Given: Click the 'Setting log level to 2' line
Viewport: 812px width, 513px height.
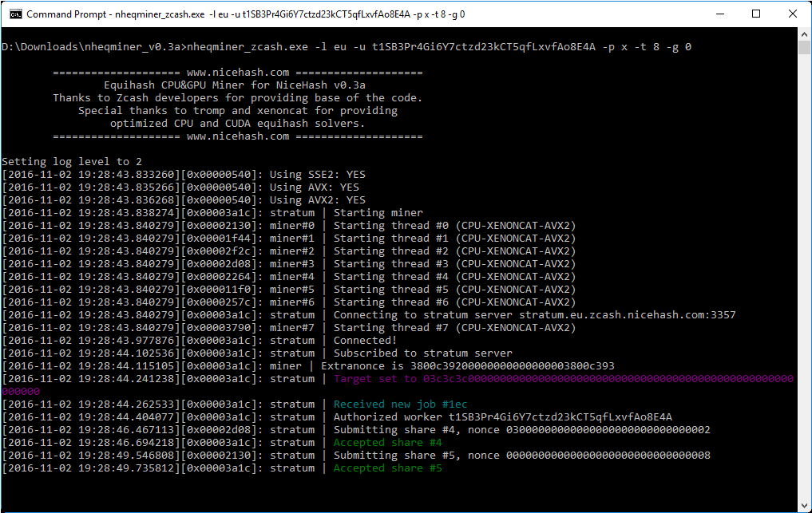Looking at the screenshot, I should pos(72,162).
